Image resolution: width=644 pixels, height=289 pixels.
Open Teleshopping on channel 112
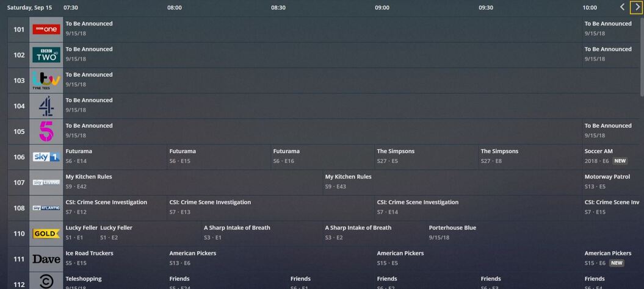click(115, 281)
